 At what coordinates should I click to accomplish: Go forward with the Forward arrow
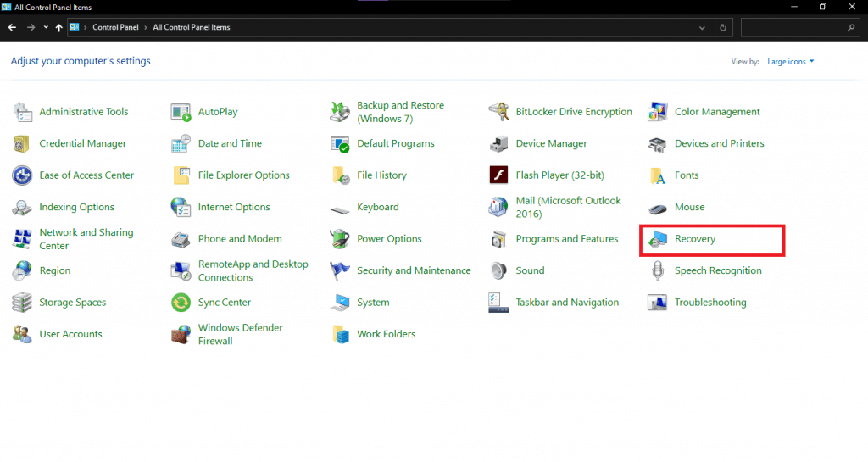point(31,27)
